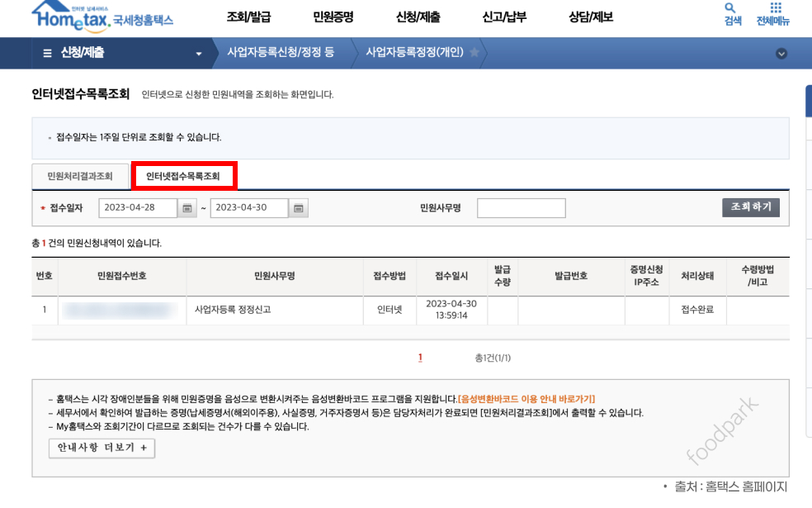Click page number 1 in pagination

419,357
